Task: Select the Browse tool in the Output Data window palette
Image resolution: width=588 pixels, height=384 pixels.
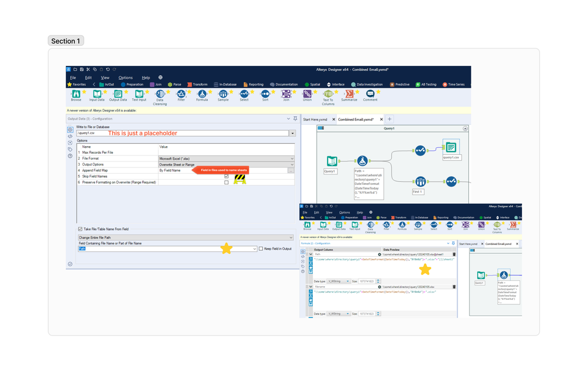Action: (x=76, y=95)
